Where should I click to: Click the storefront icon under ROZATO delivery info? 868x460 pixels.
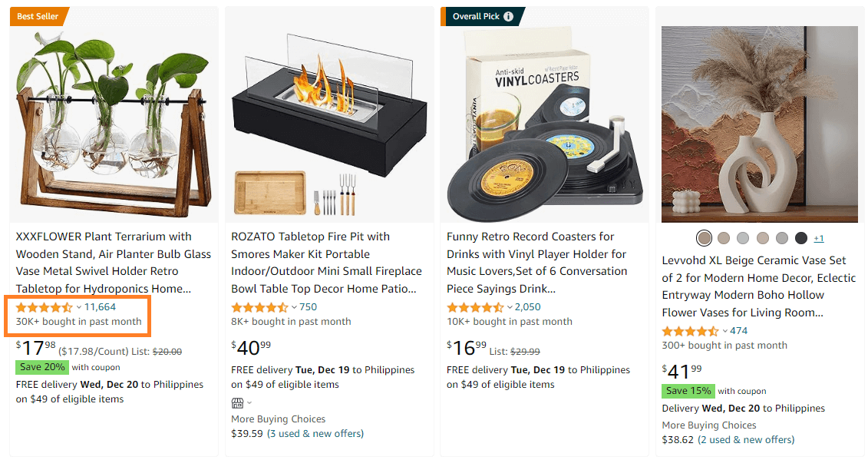click(237, 402)
